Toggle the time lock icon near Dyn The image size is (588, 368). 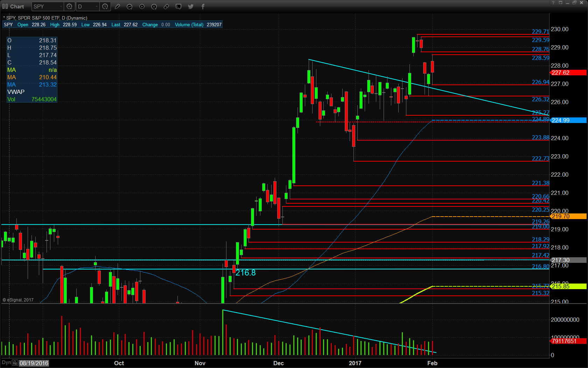click(15, 363)
